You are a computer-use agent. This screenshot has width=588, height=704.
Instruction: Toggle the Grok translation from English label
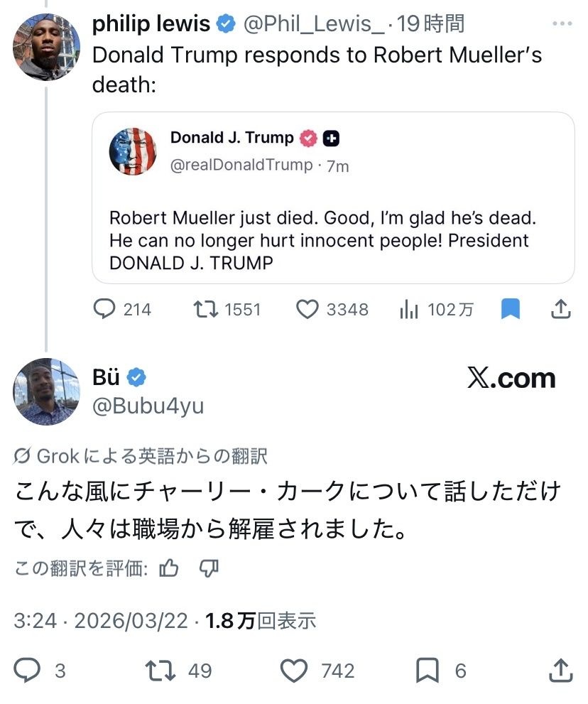coord(142,456)
